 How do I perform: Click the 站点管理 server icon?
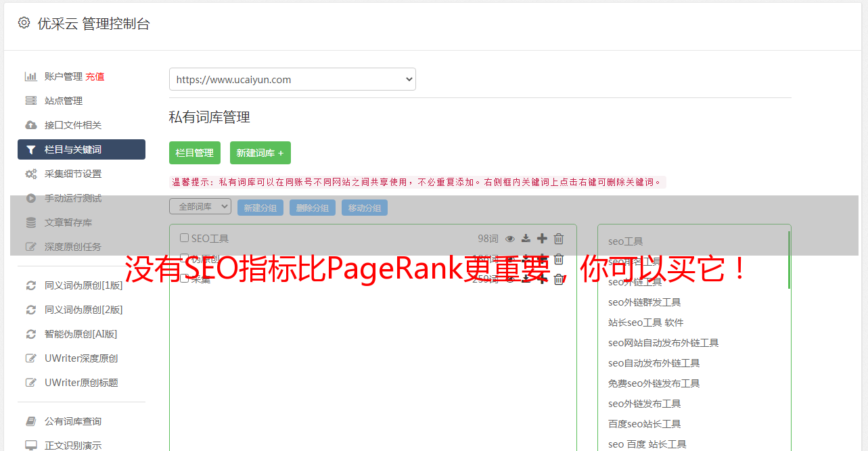pos(31,101)
